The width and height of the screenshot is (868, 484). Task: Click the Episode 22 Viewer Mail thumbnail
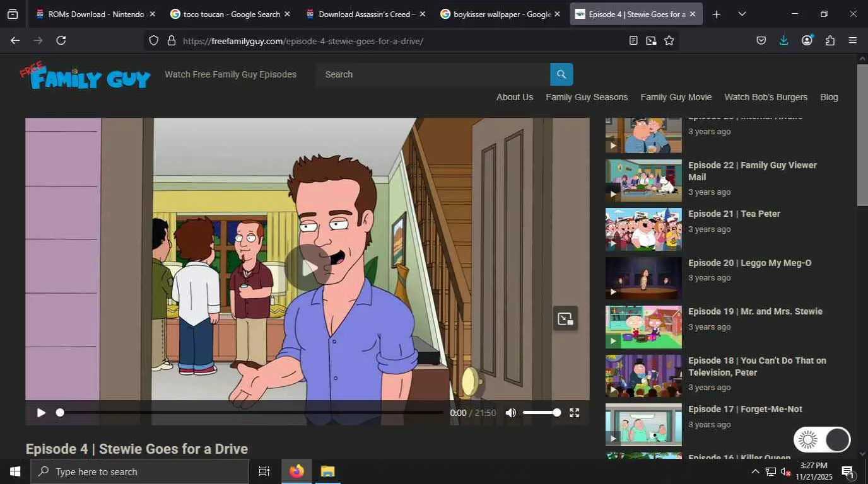[643, 180]
